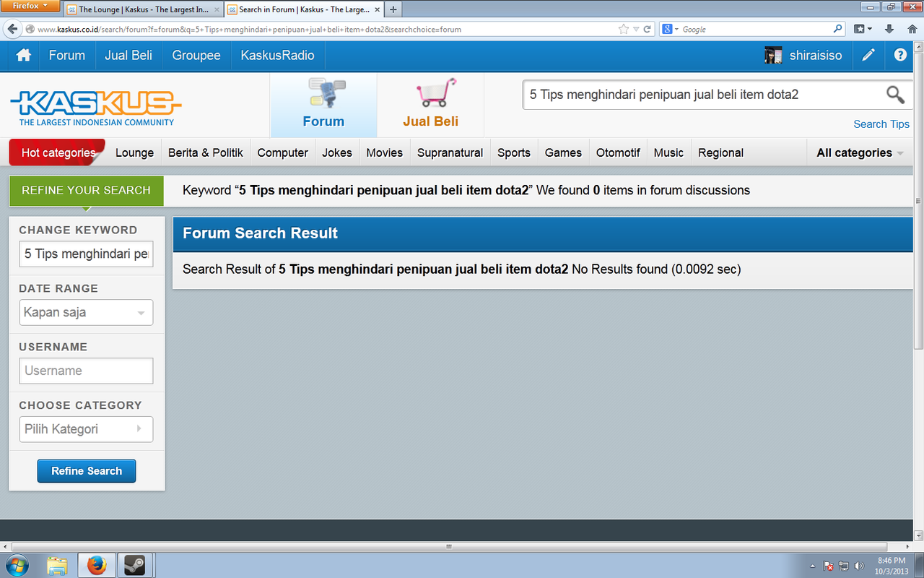Click the taskbar clock showing 8:46 PM
This screenshot has height=578, width=924.
[891, 566]
